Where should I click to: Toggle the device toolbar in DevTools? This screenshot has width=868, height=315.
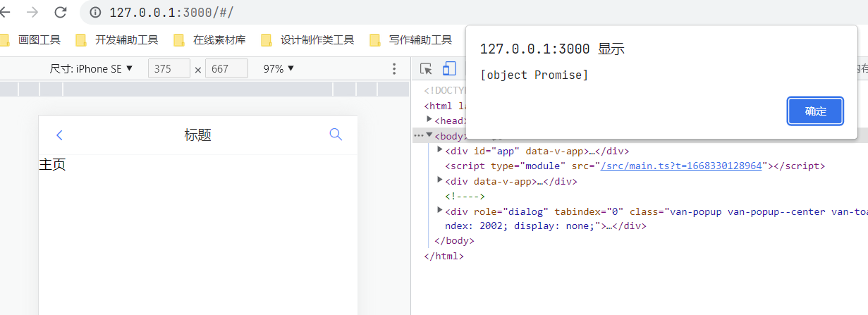[449, 69]
